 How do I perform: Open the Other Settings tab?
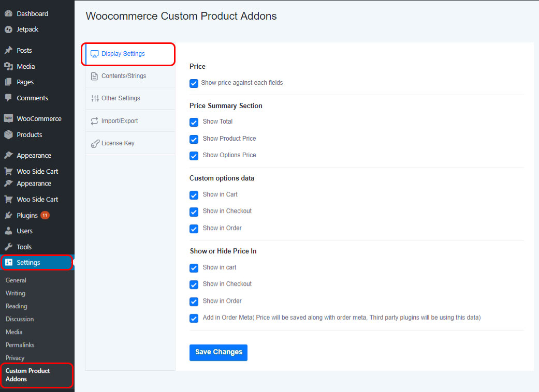pos(130,98)
